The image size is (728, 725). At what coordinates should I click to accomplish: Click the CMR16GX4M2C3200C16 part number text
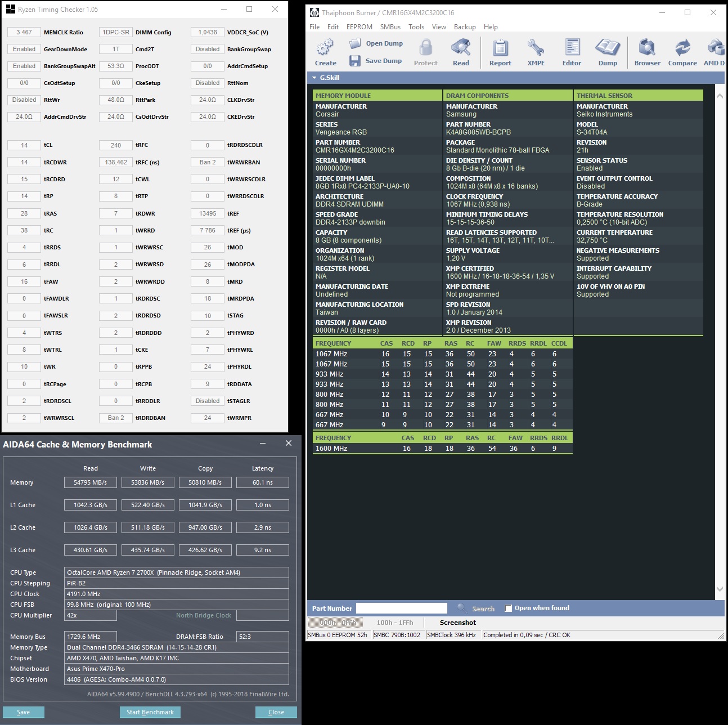pyautogui.click(x=354, y=150)
